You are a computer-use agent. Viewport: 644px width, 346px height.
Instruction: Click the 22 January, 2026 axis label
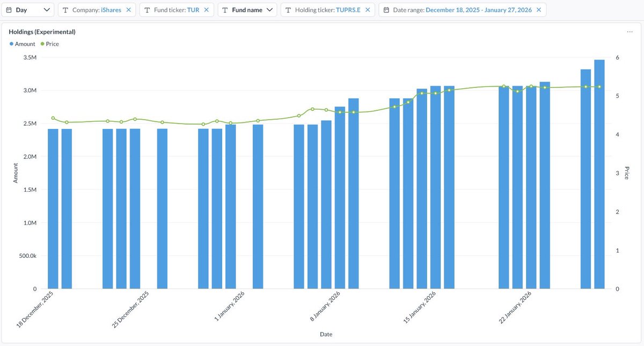point(515,307)
